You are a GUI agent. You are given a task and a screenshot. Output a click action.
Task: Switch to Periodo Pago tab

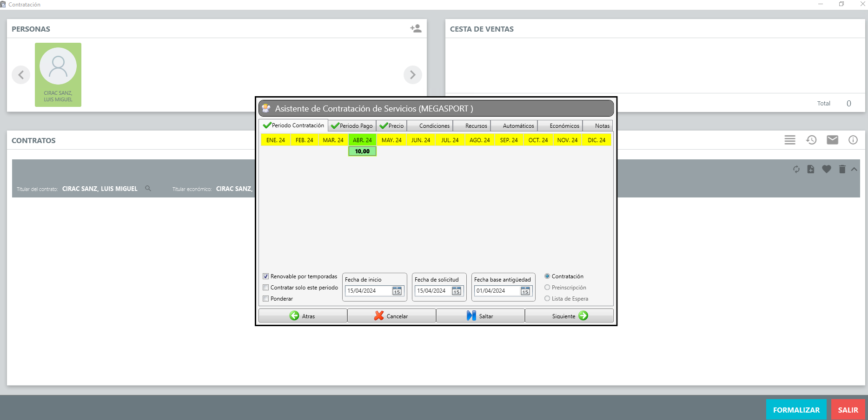352,126
